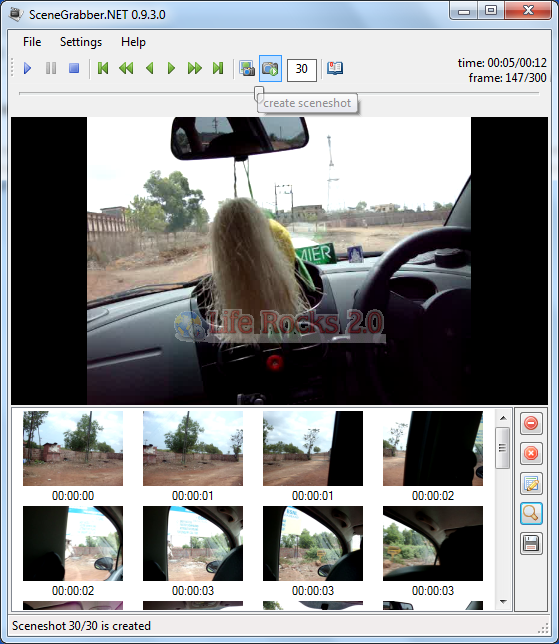Open the Help menu
559x644 pixels.
click(133, 42)
